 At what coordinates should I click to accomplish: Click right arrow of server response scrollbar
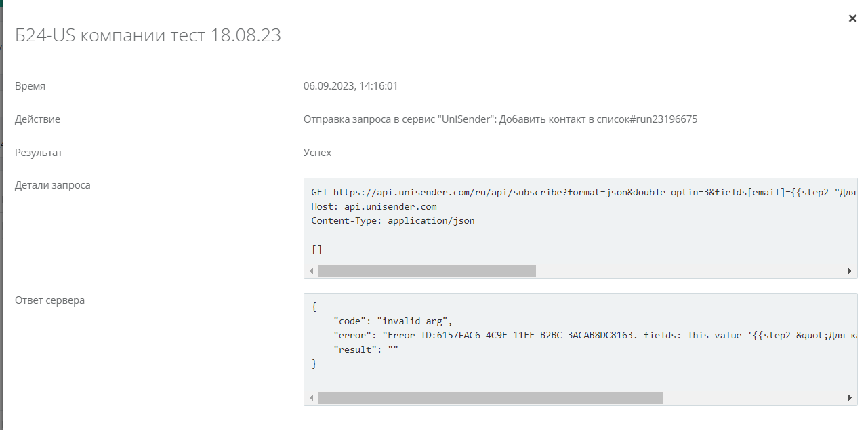click(850, 398)
